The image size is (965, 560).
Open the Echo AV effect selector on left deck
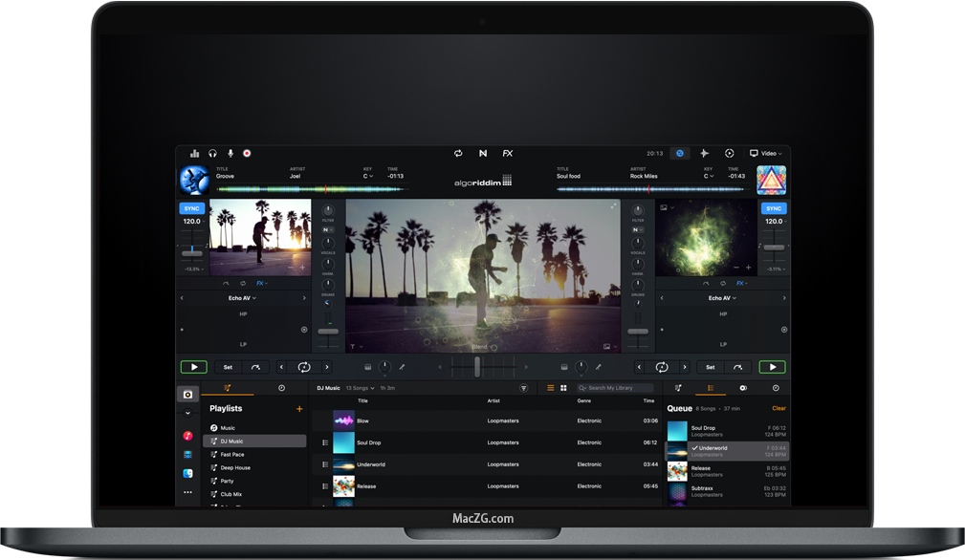click(242, 297)
